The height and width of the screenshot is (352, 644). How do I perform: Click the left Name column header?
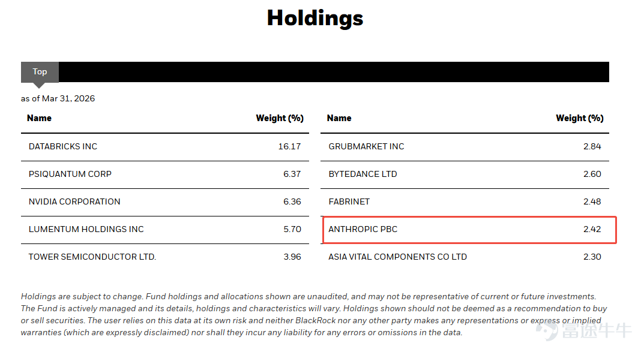coord(39,118)
